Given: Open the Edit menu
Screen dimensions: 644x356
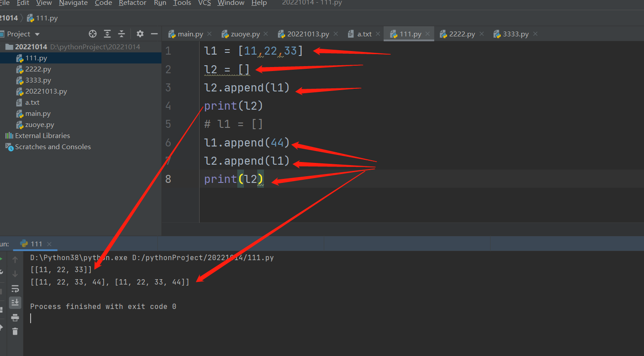Looking at the screenshot, I should 23,3.
